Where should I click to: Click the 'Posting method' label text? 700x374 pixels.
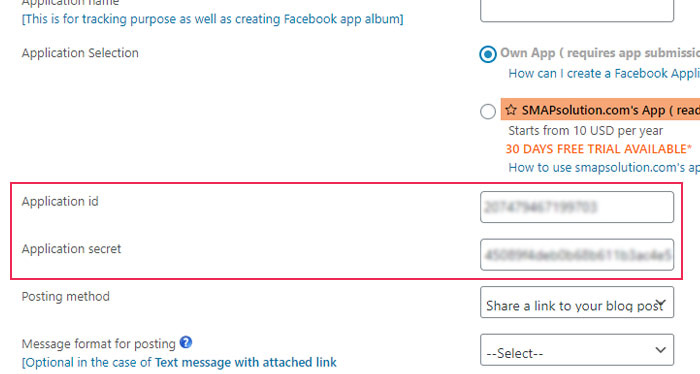[x=66, y=296]
